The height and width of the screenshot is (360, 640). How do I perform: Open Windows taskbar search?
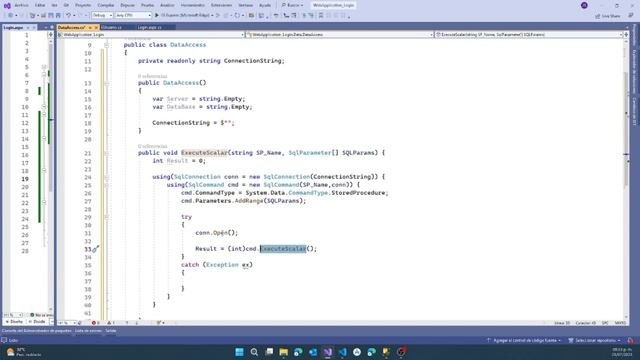(254, 352)
